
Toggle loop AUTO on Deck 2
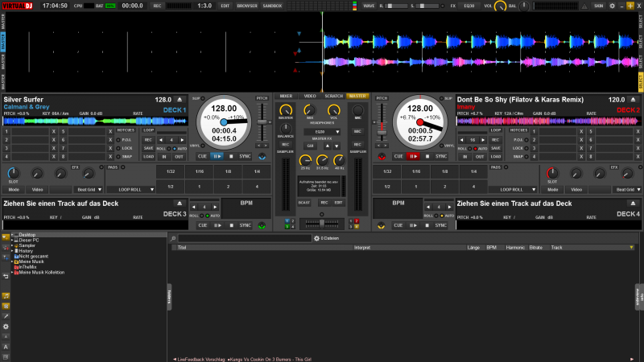point(475,149)
